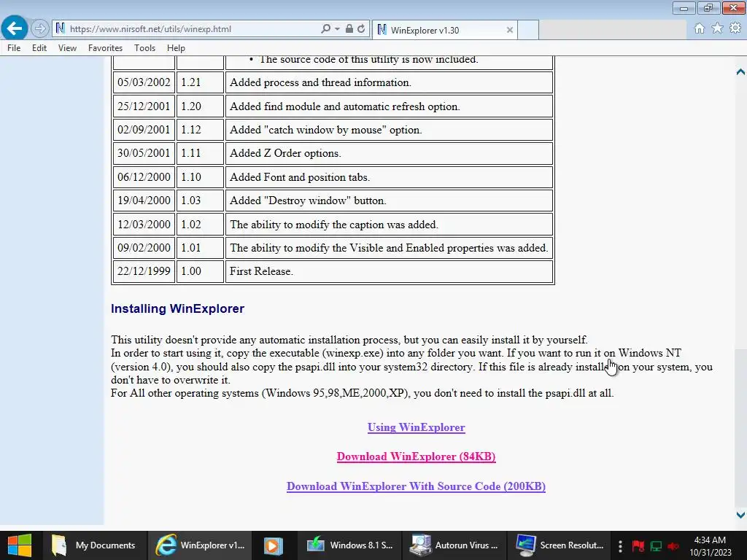The image size is (747, 560).
Task: Open the Tools menu
Action: pos(145,48)
